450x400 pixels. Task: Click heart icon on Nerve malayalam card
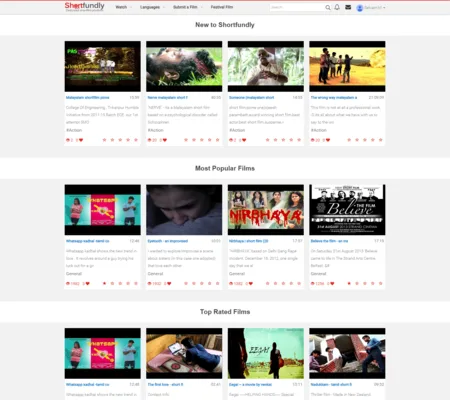coord(165,140)
